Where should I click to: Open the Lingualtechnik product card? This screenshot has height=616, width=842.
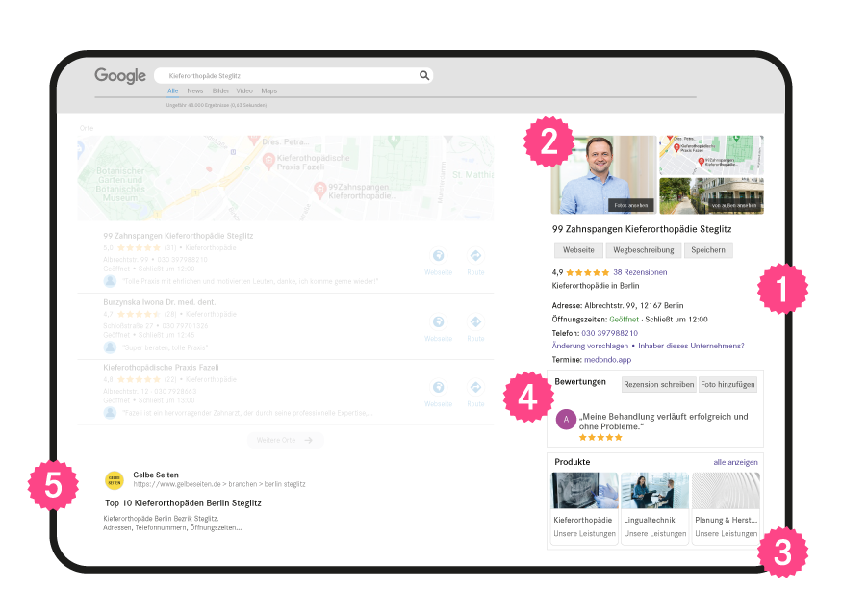click(x=655, y=508)
